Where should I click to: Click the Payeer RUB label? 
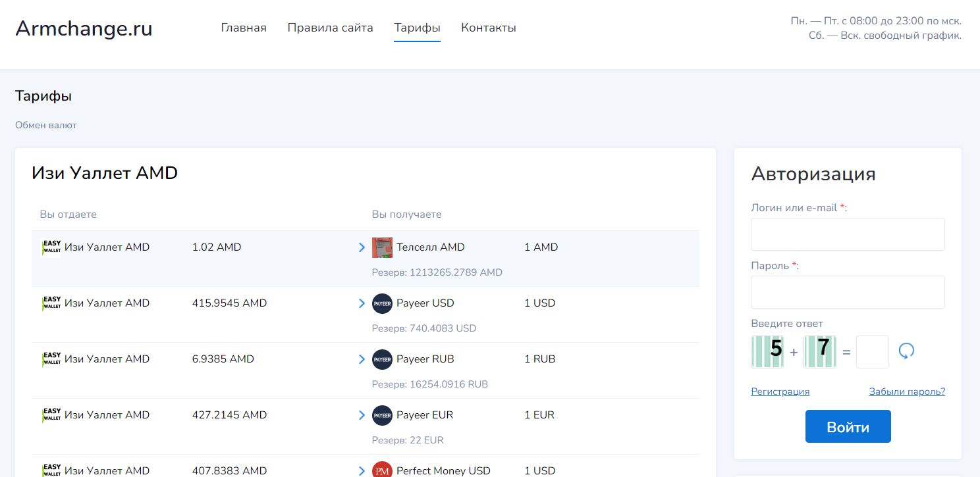[425, 359]
